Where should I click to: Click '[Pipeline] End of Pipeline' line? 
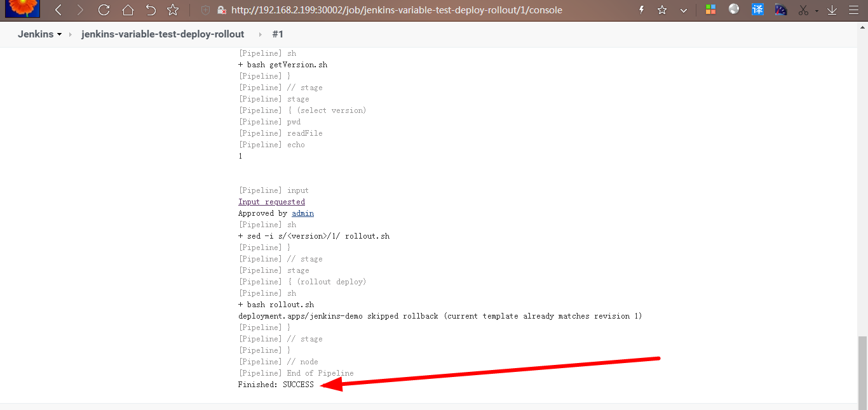295,373
